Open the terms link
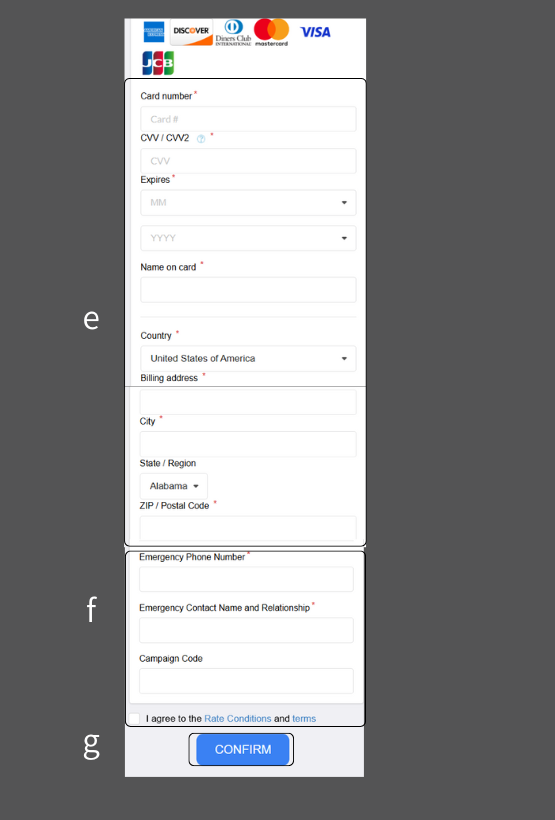Image resolution: width=555 pixels, height=820 pixels. point(304,719)
